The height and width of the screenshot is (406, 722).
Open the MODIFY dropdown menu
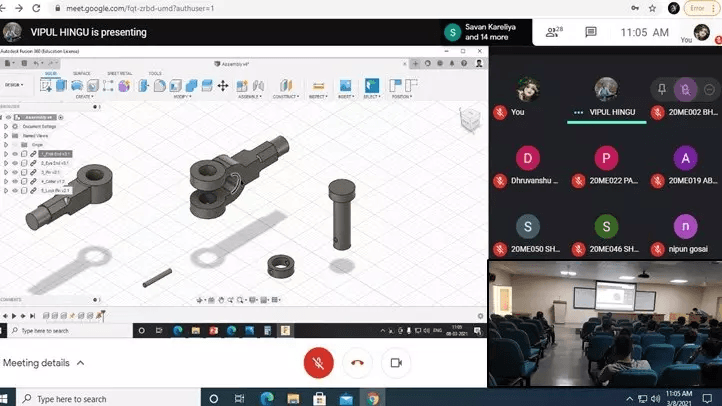(x=183, y=97)
